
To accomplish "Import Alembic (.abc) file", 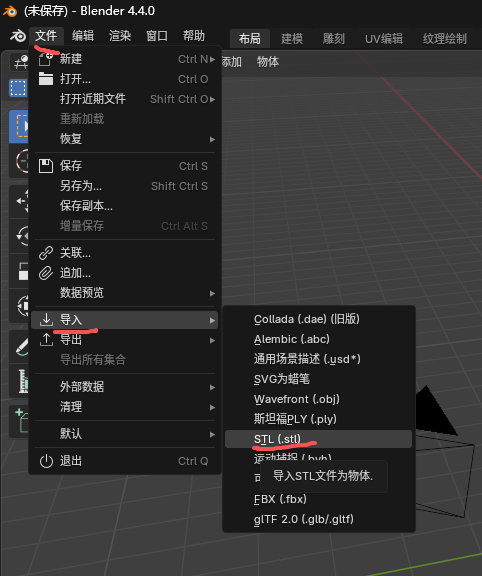I will [318, 339].
